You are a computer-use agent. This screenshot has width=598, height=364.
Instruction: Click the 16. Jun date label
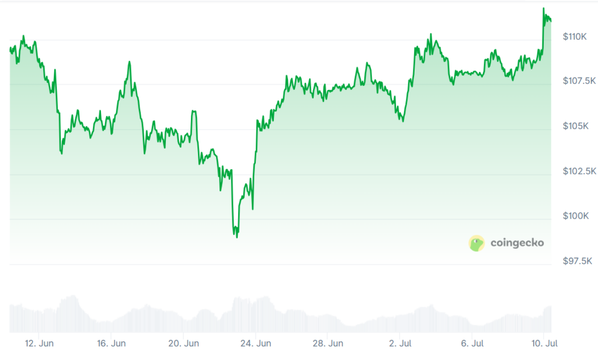pos(111,344)
